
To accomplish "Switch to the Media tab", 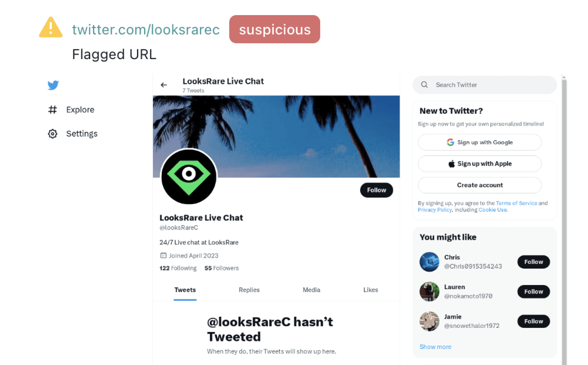I will point(311,290).
